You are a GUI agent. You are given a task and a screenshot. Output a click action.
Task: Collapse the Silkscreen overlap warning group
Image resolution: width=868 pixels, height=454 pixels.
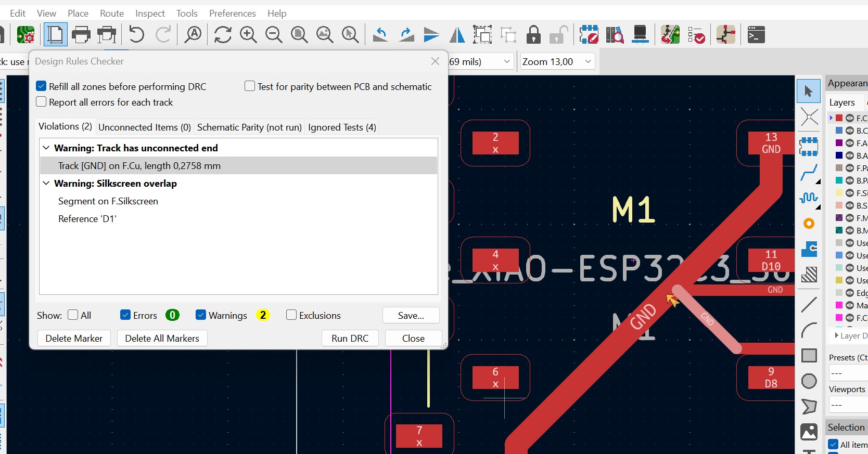coord(46,184)
